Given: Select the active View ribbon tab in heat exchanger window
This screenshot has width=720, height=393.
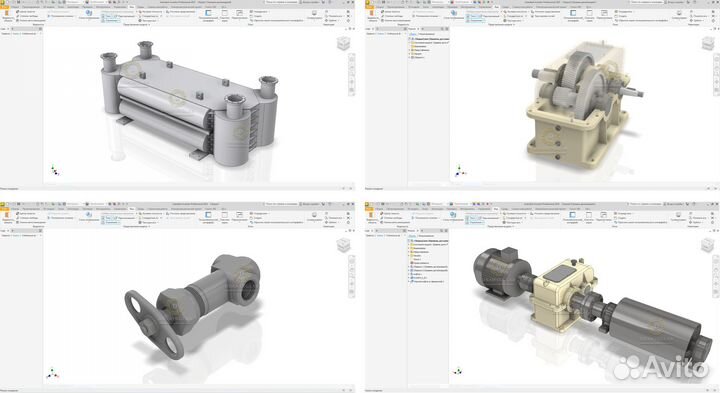Looking at the screenshot, I should (132, 7).
